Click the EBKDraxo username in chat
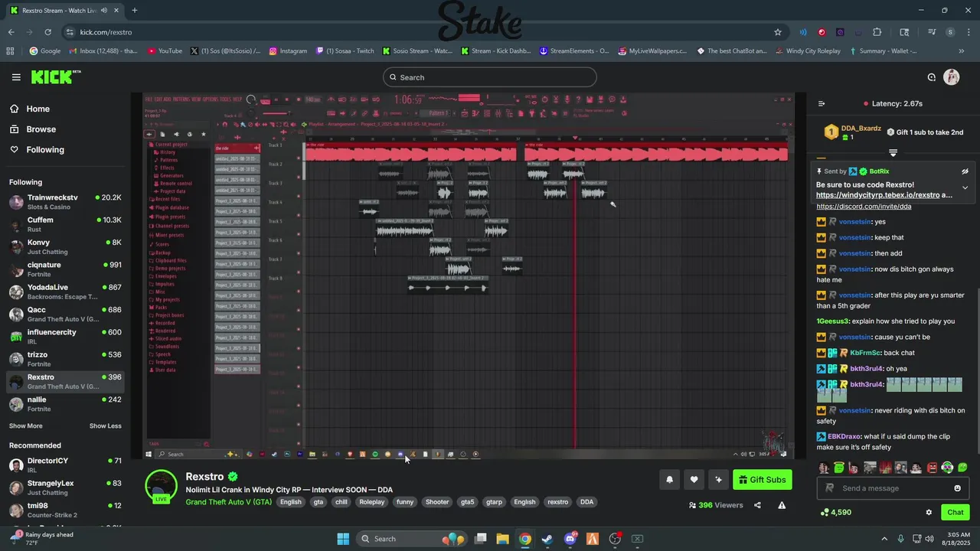 pyautogui.click(x=844, y=436)
